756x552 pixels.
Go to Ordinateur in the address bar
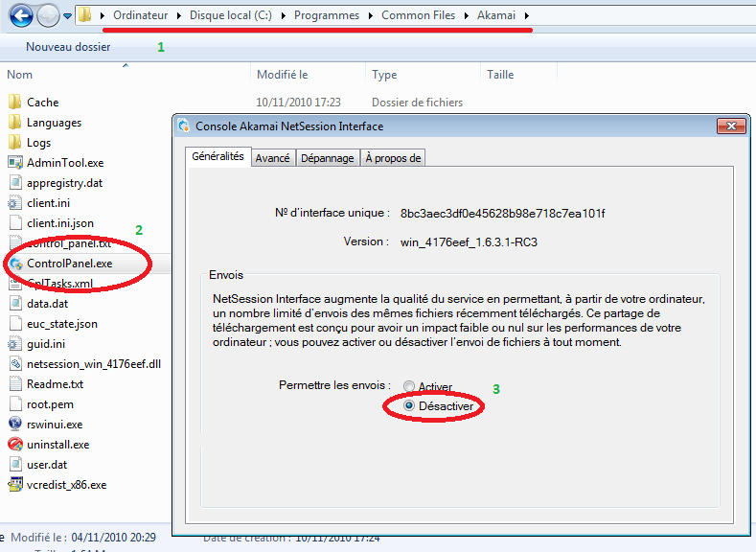point(140,15)
